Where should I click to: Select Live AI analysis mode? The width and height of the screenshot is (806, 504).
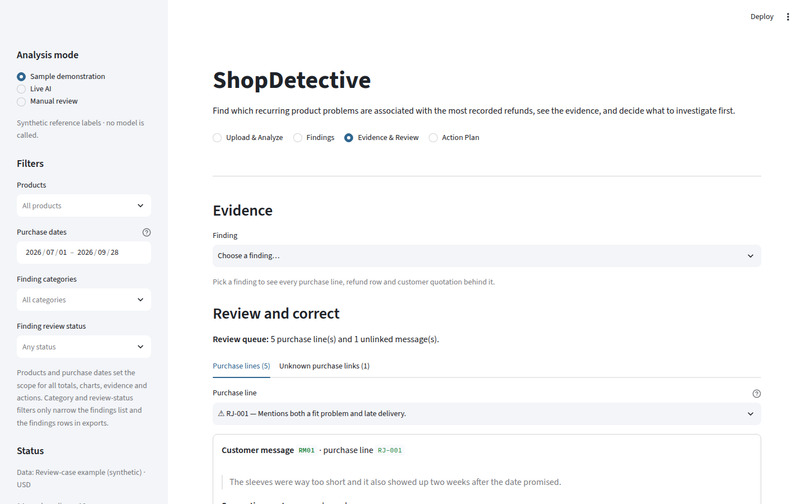[34, 88]
